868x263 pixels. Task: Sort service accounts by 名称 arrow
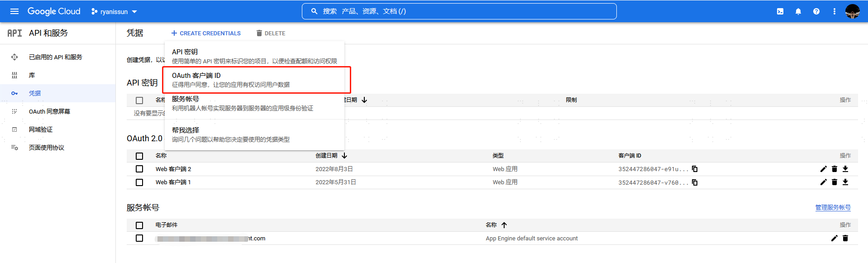pos(504,225)
